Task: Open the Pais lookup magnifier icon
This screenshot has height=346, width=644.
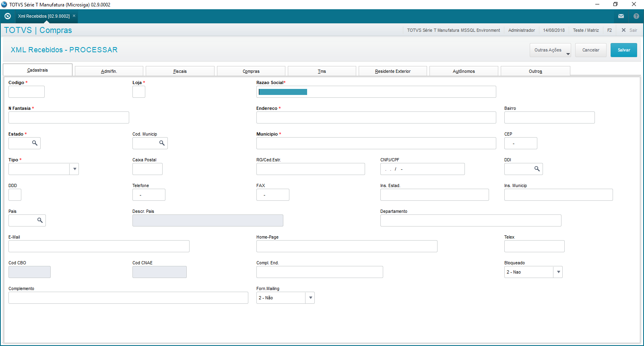Action: coord(40,220)
